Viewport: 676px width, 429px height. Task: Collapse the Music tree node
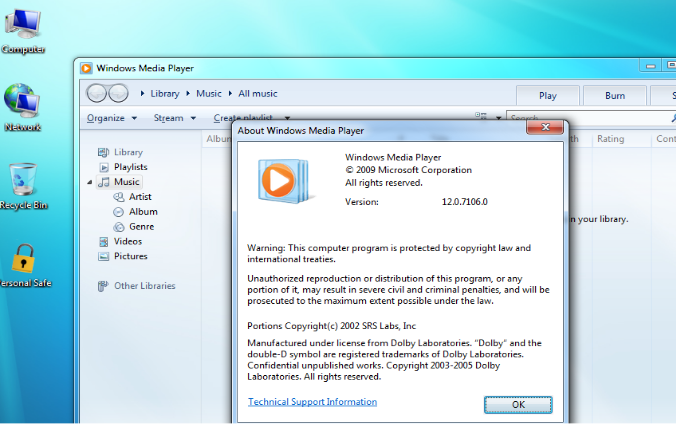click(x=90, y=182)
